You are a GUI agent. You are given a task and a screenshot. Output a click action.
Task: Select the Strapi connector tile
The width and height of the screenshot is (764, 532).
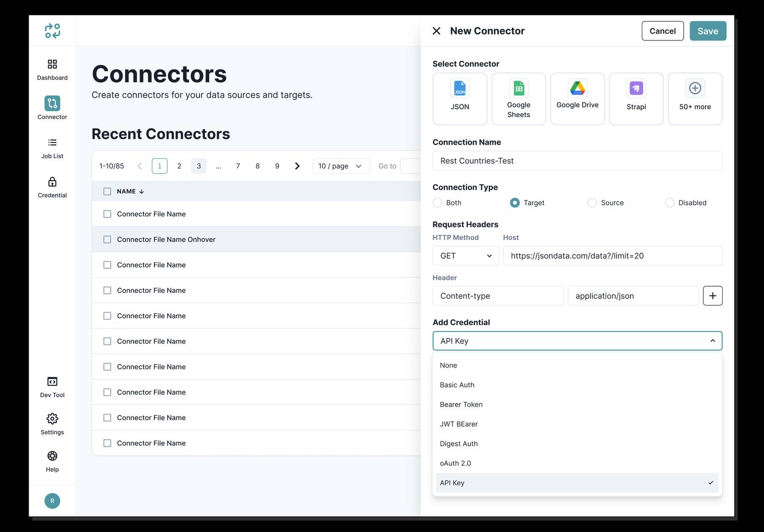(x=636, y=99)
